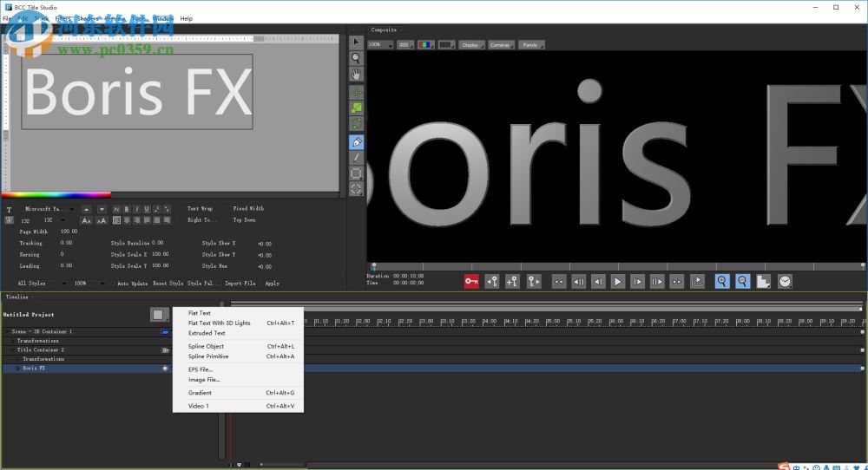Image resolution: width=868 pixels, height=470 pixels.
Task: Zoom in on the timeline
Action: click(x=722, y=282)
